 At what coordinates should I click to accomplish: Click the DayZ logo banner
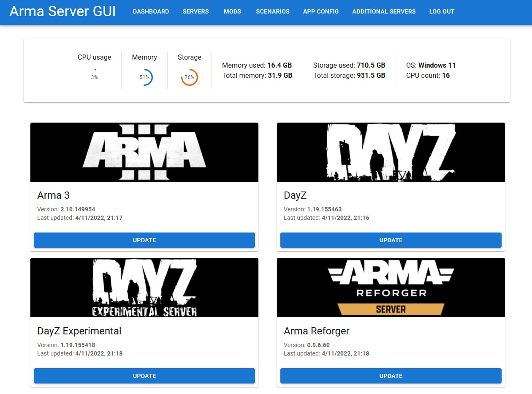coord(391,152)
